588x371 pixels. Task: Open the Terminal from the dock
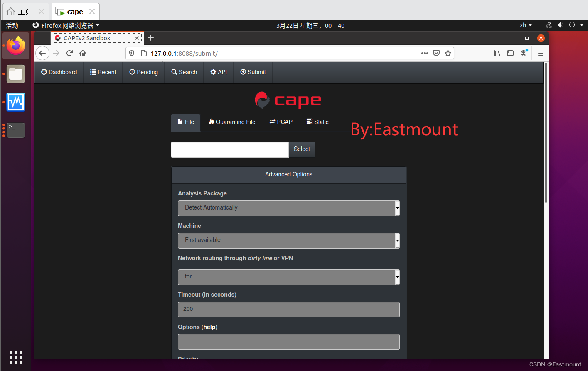pyautogui.click(x=16, y=130)
